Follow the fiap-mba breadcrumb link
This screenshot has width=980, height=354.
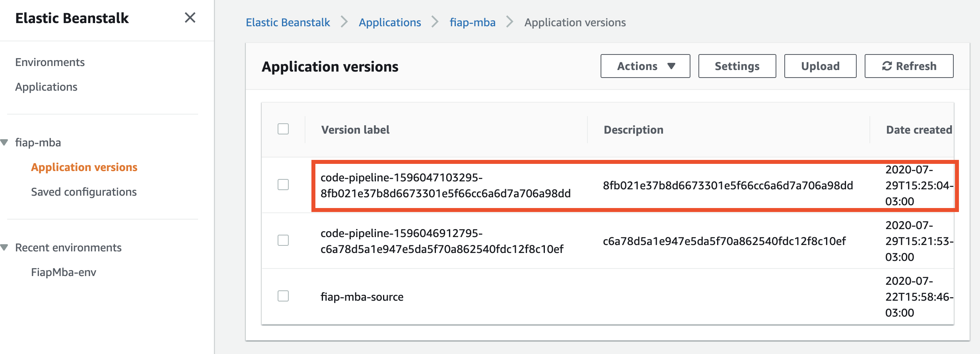click(x=472, y=22)
